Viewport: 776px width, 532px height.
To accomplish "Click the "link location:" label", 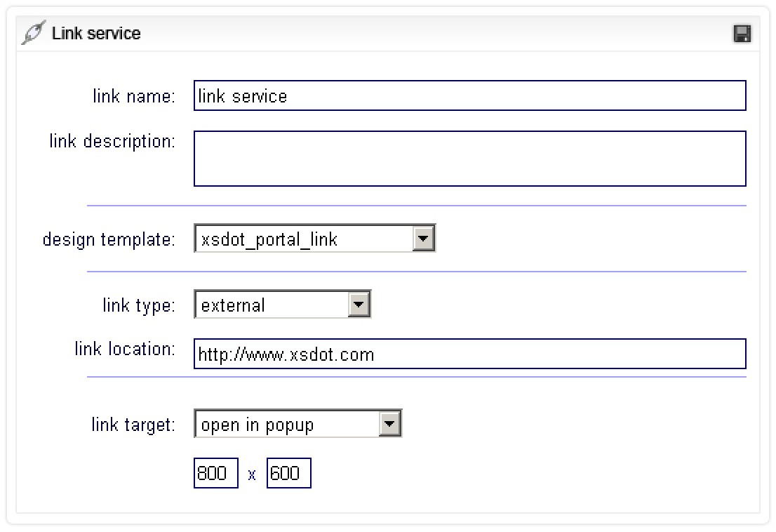I will (125, 349).
